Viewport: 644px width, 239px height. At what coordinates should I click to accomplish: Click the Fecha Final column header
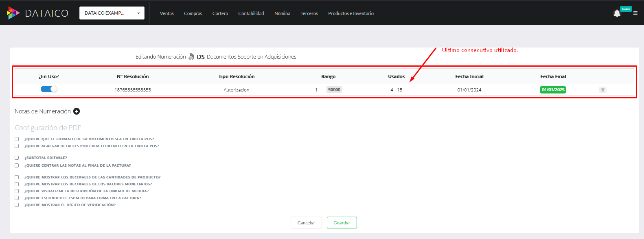553,76
